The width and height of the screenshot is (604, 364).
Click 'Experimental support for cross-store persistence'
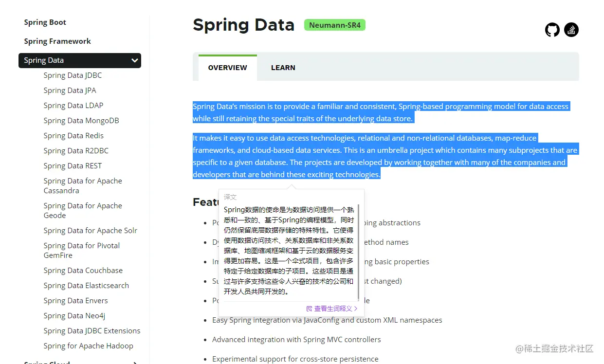pos(295,359)
